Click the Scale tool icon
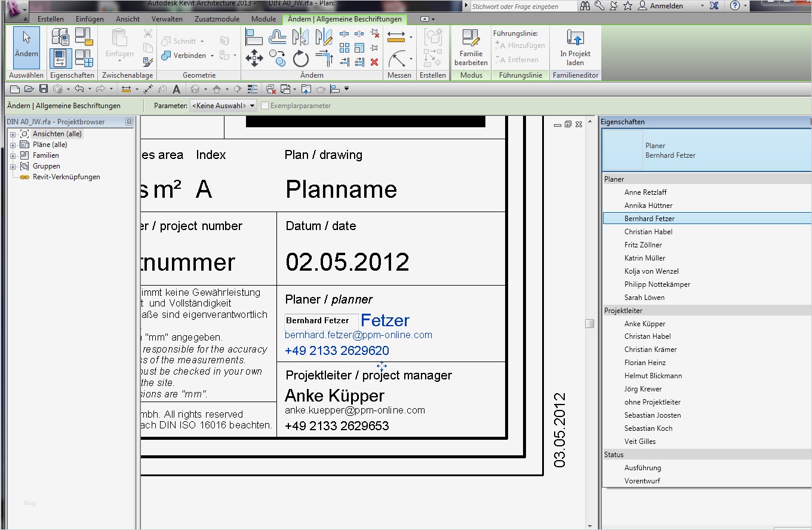 [359, 48]
